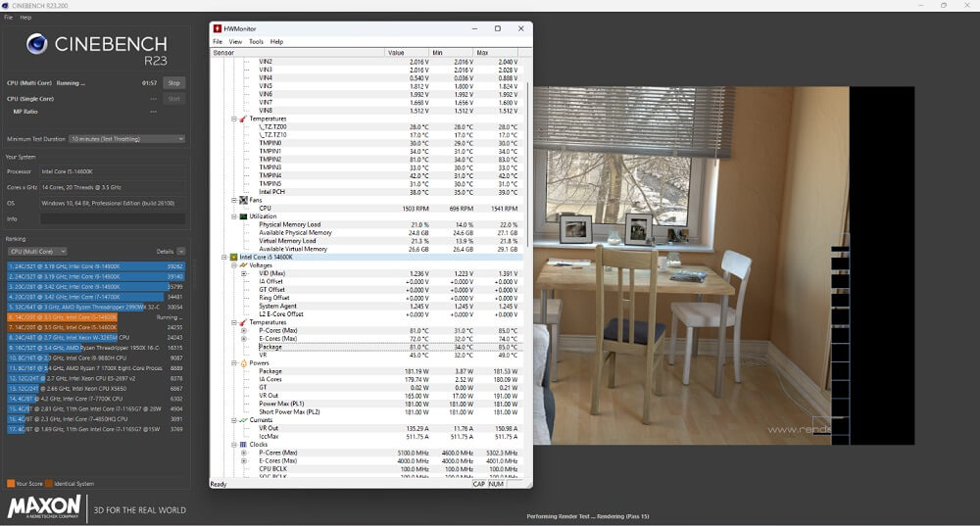The height and width of the screenshot is (526, 980).
Task: Click the Currents waveform icon
Action: (x=242, y=420)
